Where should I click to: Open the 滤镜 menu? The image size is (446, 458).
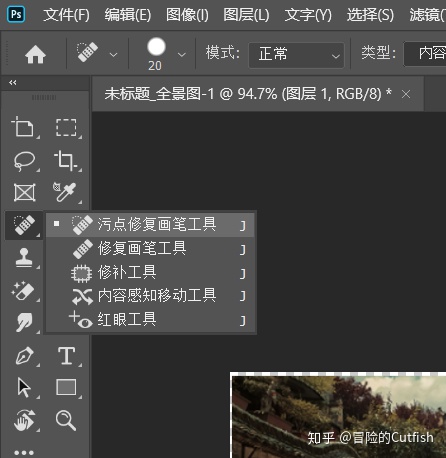coord(427,15)
